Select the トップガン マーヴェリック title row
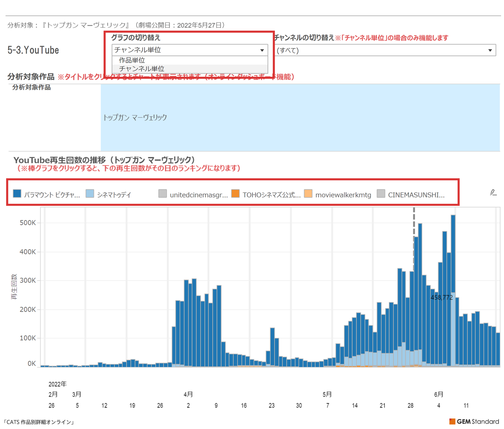The image size is (504, 429). [x=300, y=117]
